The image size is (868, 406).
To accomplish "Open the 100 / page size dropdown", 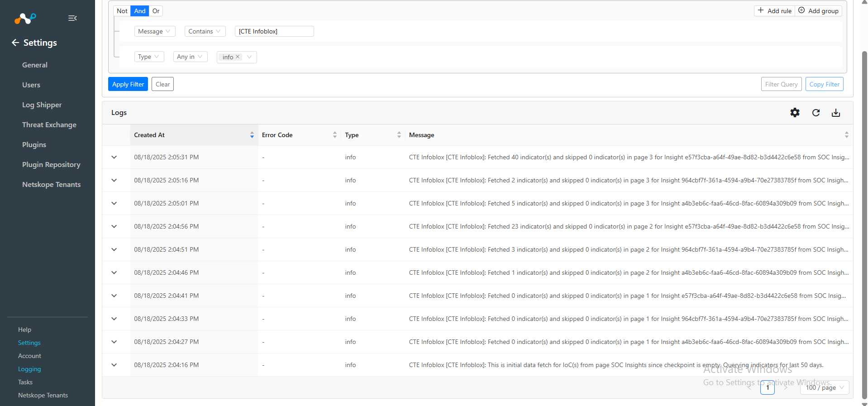I will [825, 387].
